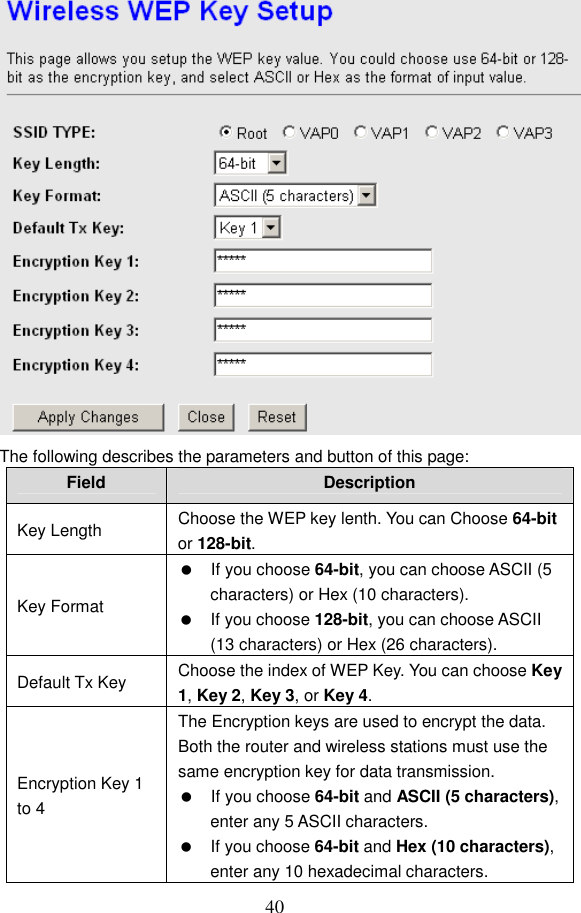Expand the ASCII (5 characters) format selector arrow
The height and width of the screenshot is (913, 581).
click(x=368, y=195)
